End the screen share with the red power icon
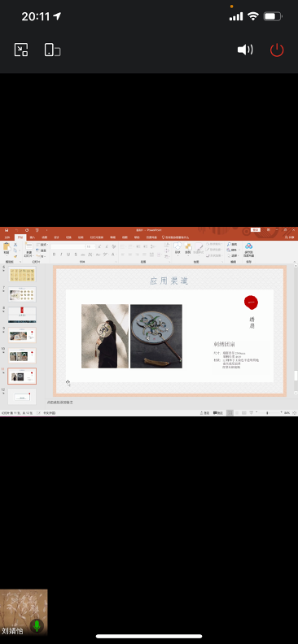298x644 pixels. point(277,50)
